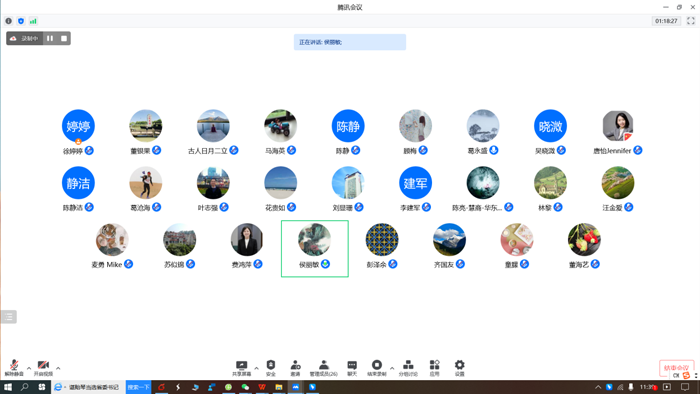
Task: Select the highlighted speaker 侯丽敏 thumbnail
Action: point(315,249)
